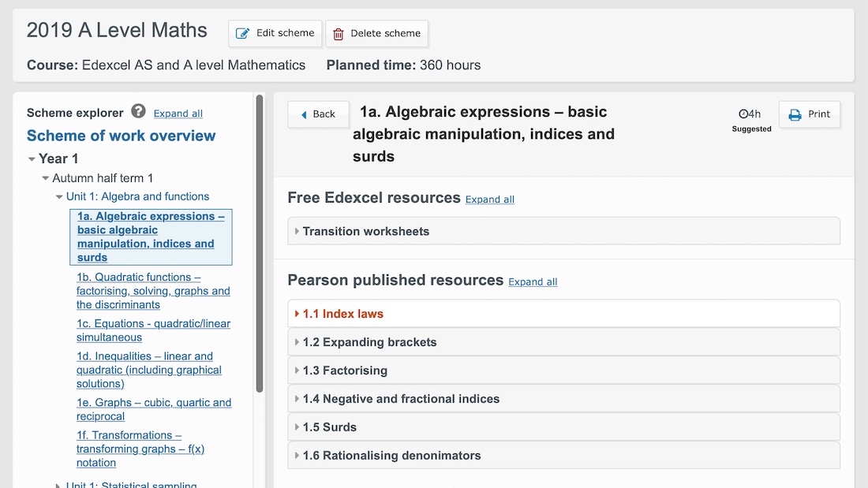Expand 1.6 Rationalising denominators

[563, 456]
